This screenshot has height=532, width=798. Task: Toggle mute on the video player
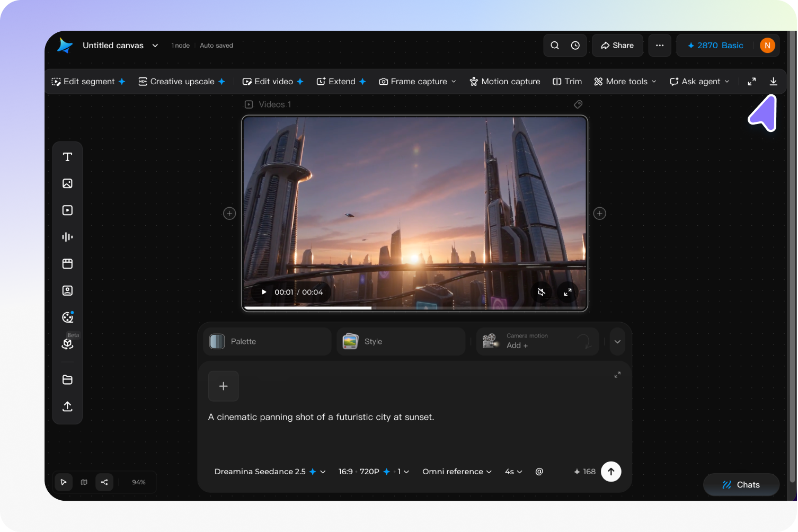coord(541,292)
